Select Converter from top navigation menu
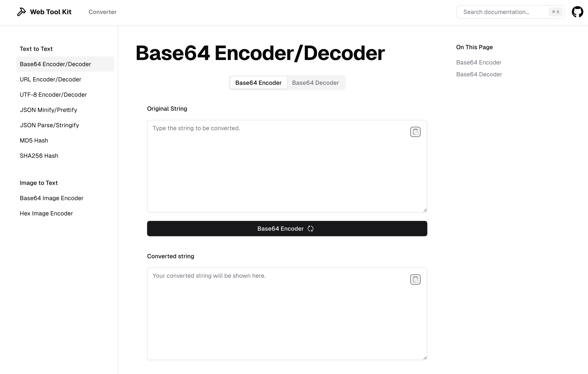This screenshot has width=588, height=374. pos(103,11)
